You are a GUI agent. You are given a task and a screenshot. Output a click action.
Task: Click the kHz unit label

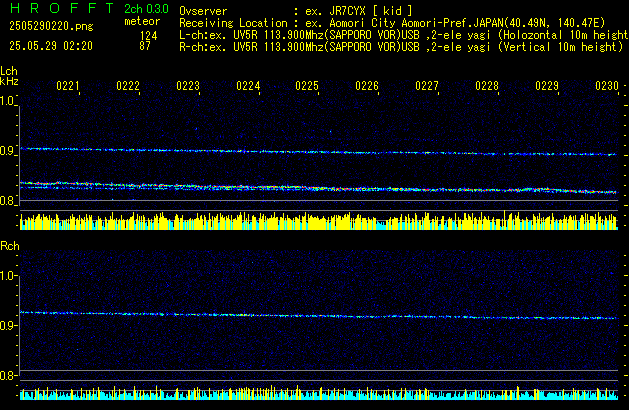[x=9, y=81]
